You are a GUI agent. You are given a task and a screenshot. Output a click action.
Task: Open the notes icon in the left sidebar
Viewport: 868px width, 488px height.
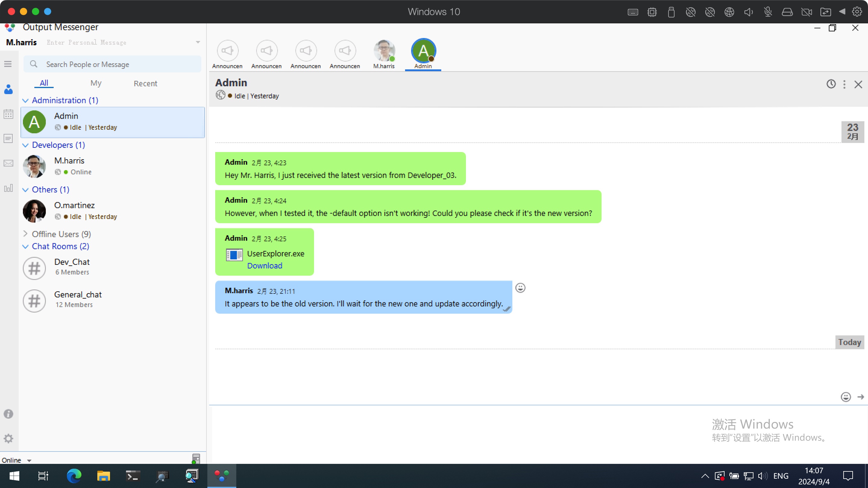coord(8,139)
